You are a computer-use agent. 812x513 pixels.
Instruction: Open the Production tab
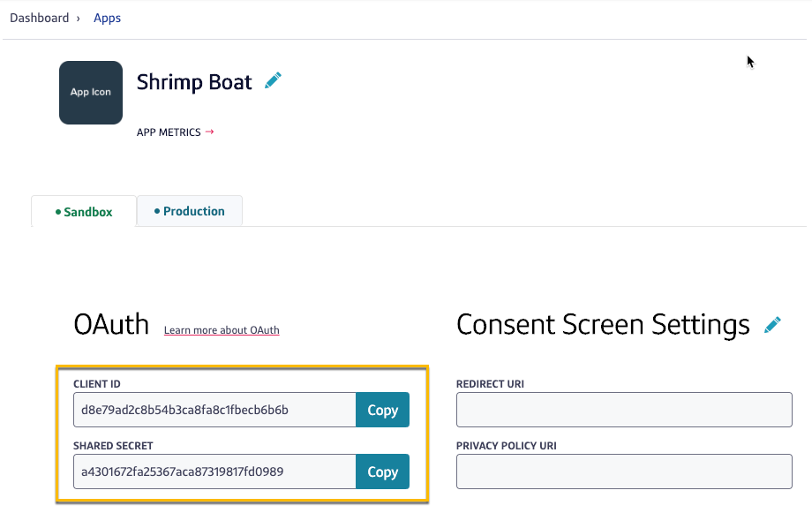190,212
